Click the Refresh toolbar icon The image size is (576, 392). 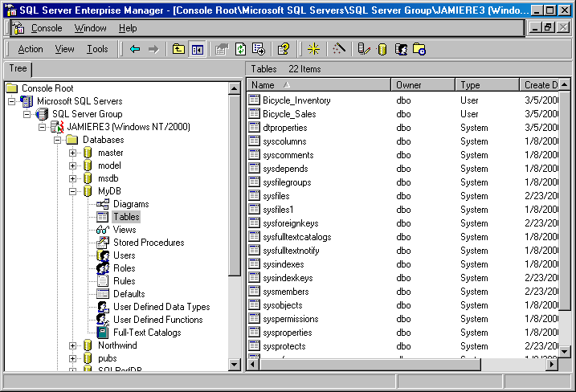(241, 49)
